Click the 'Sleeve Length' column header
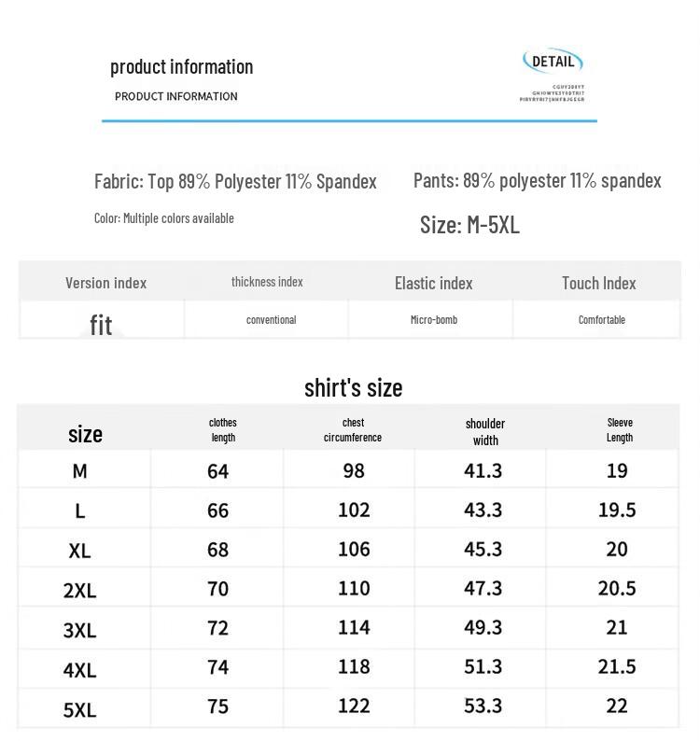The height and width of the screenshot is (741, 700). [620, 430]
